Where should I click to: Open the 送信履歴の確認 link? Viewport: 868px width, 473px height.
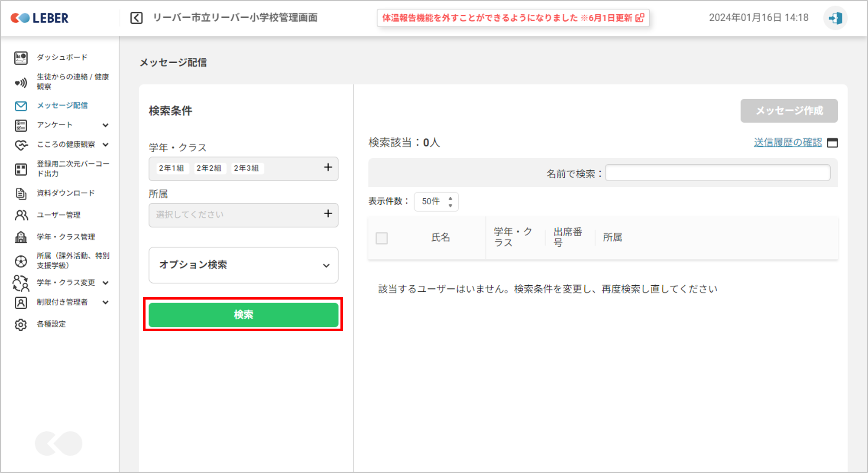(787, 143)
